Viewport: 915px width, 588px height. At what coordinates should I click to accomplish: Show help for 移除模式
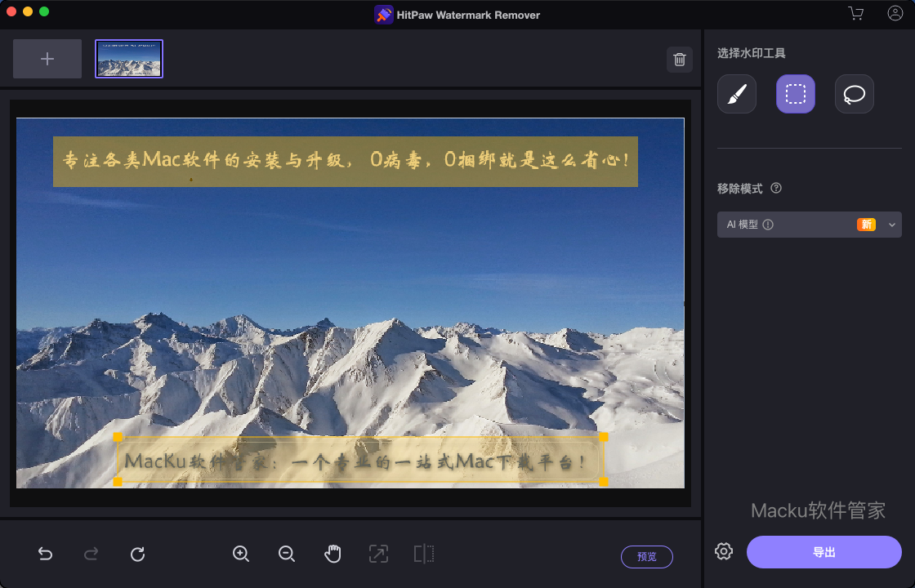pos(776,189)
